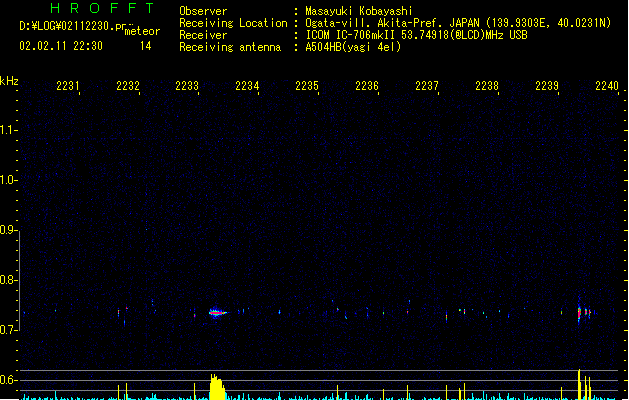The image size is (629, 400).
Task: Click the meteor count value 14
Action: point(146,46)
